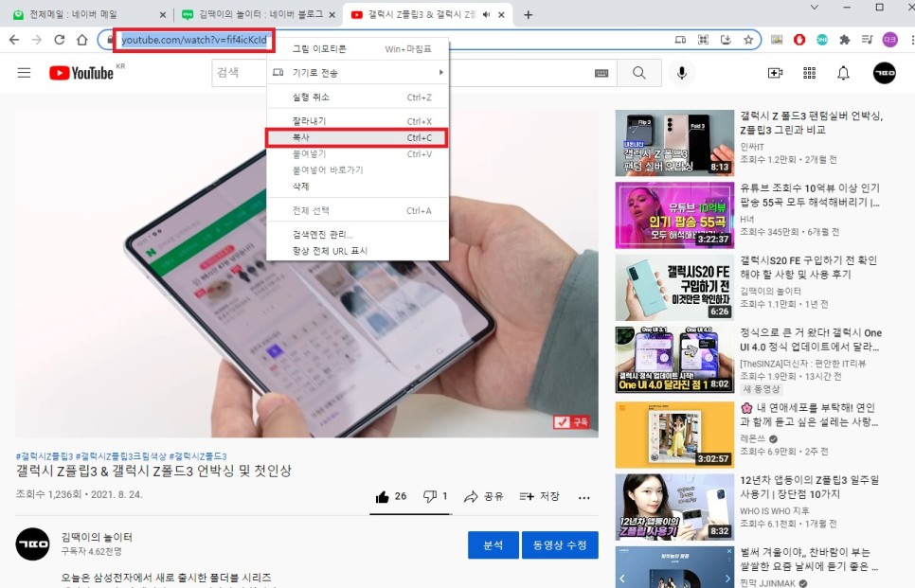This screenshot has width=915, height=588.
Task: Choose 삭제 in context menu
Action: point(358,187)
